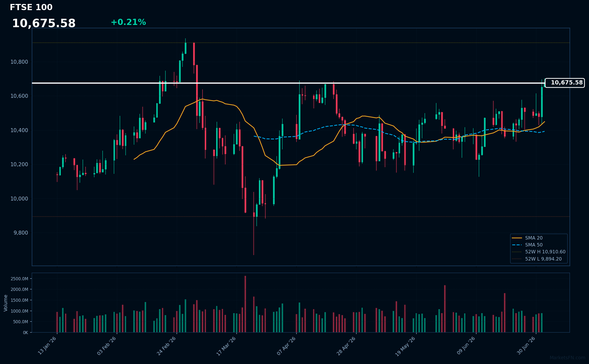Click the orange line sample beside SMA 20
The height and width of the screenshot is (364, 589).
[x=517, y=238]
